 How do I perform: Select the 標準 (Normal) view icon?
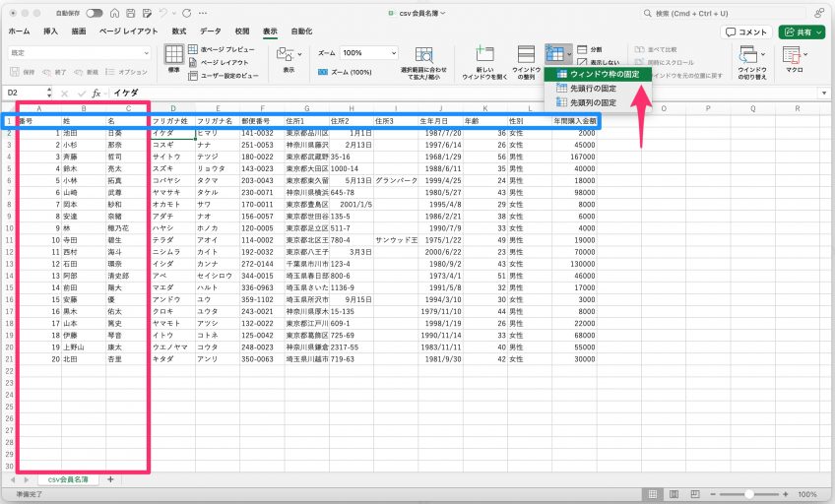pyautogui.click(x=174, y=57)
